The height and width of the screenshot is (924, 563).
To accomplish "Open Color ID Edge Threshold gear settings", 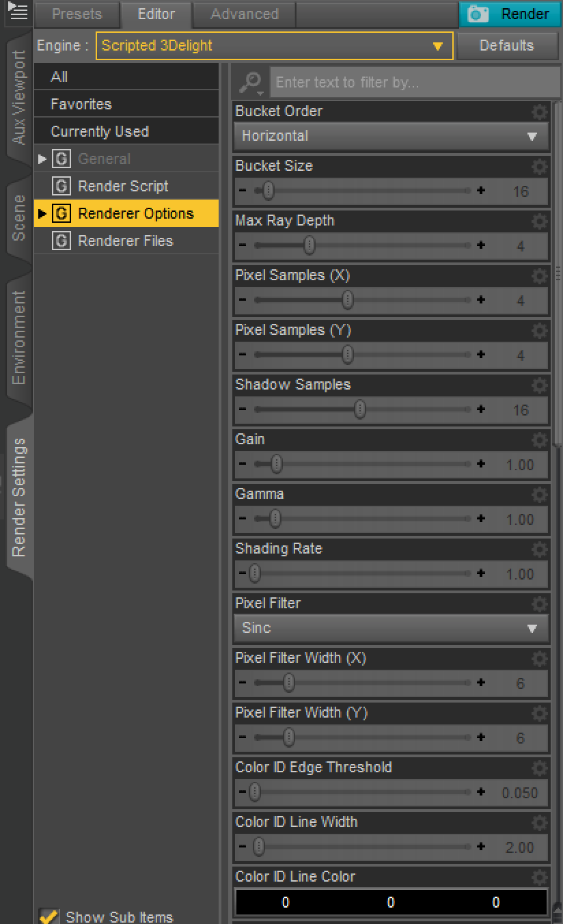I will click(540, 767).
